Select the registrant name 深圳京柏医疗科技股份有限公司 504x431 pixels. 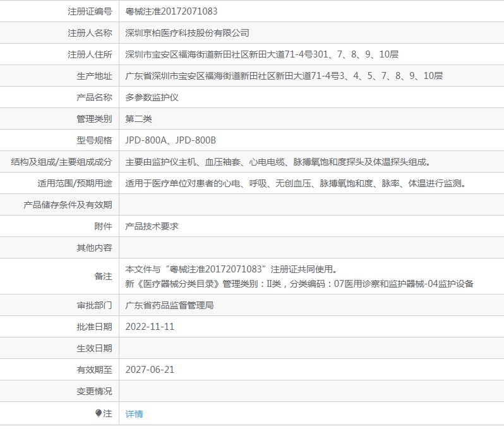point(188,33)
